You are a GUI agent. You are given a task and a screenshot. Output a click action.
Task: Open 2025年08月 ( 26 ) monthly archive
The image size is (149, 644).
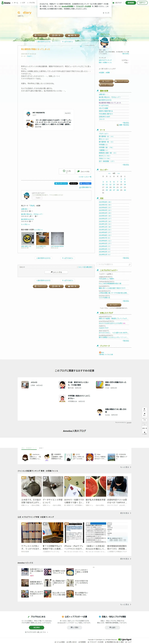coord(105,202)
